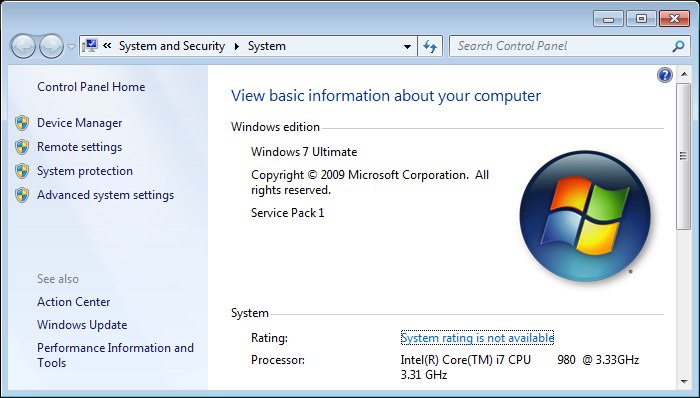Click processor value 'Intel(R) Core(TM) i7 CPU'
This screenshot has width=700, height=398.
pos(466,360)
